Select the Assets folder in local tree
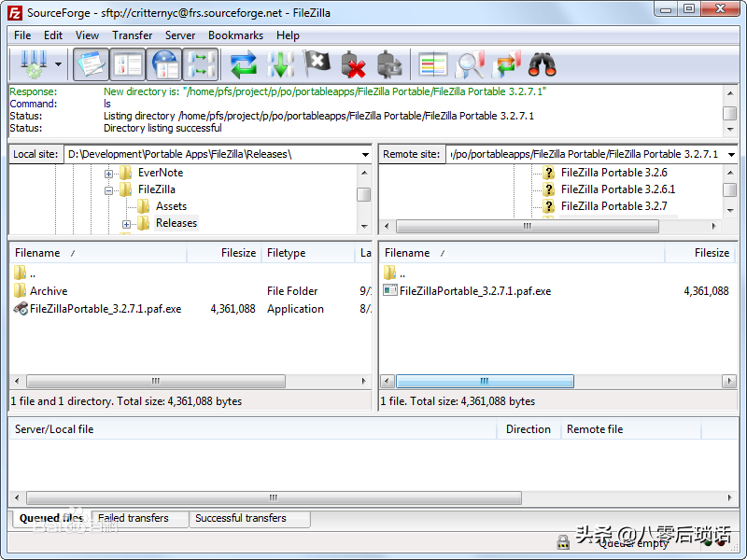Screen dimensions: 747x560 pyautogui.click(x=171, y=206)
